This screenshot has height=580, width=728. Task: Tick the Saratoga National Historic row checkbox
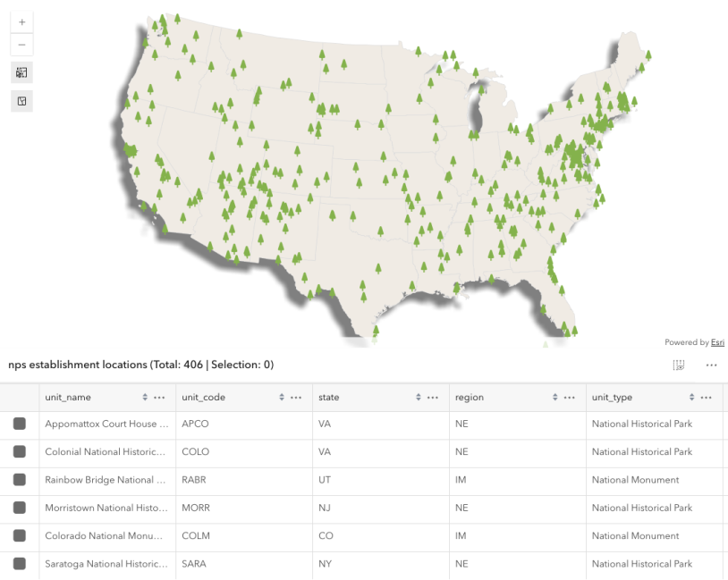(20, 564)
